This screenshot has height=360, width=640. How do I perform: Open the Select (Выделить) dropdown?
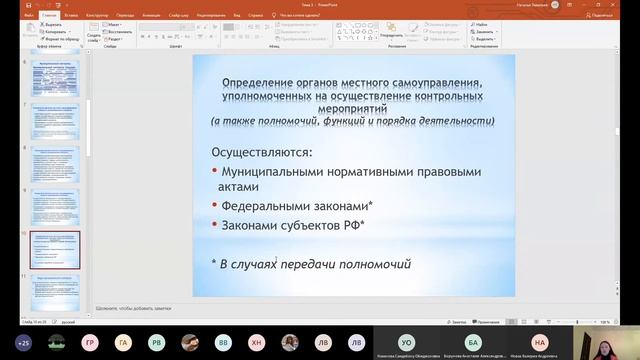[x=483, y=39]
